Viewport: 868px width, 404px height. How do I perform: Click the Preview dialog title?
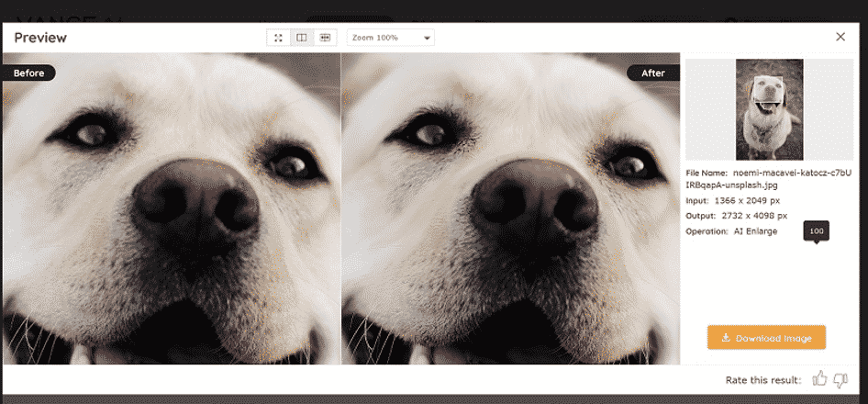coord(40,38)
